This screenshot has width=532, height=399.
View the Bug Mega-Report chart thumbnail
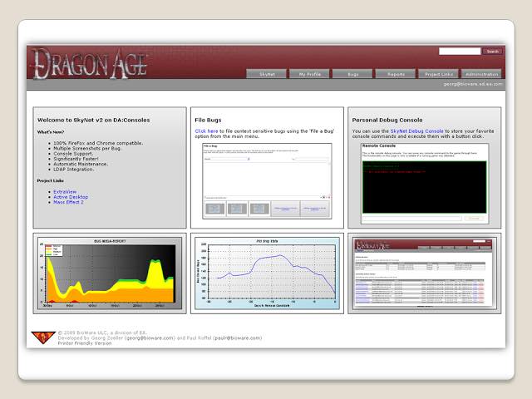[x=110, y=273]
